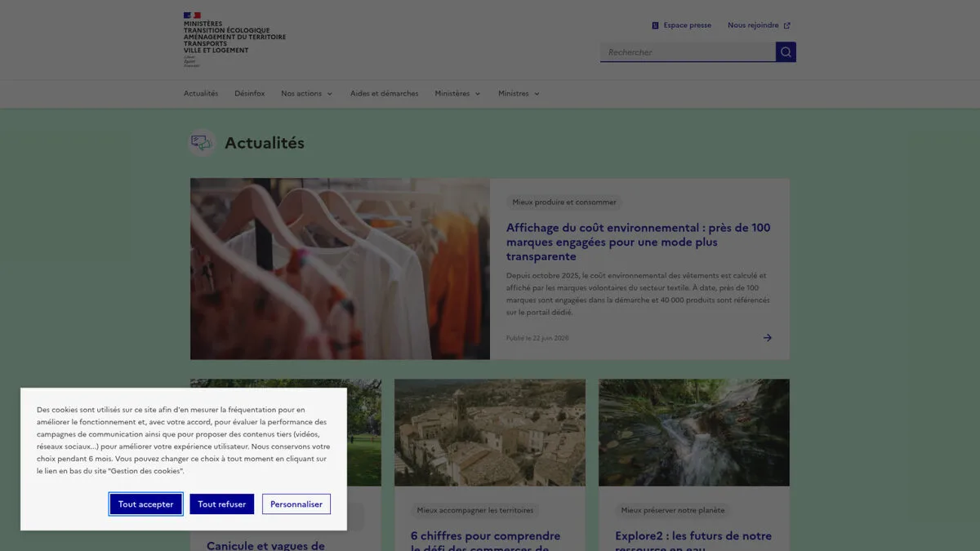
Task: Accept all cookies with Tout accepter
Action: (146, 504)
